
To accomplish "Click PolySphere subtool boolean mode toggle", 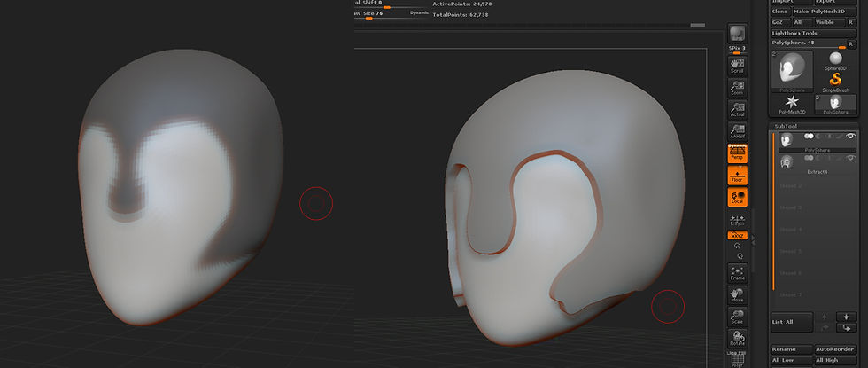I will (810, 137).
